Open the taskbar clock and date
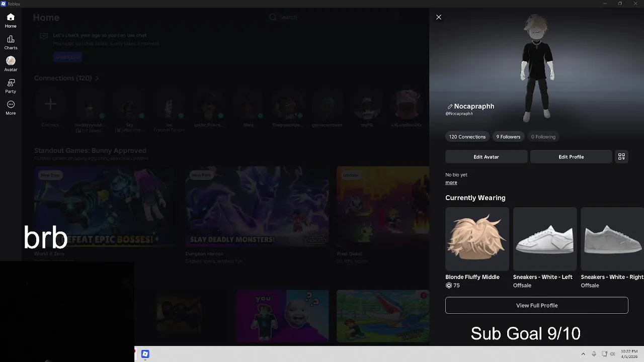Screen dimensions: 644x362 [629, 354]
